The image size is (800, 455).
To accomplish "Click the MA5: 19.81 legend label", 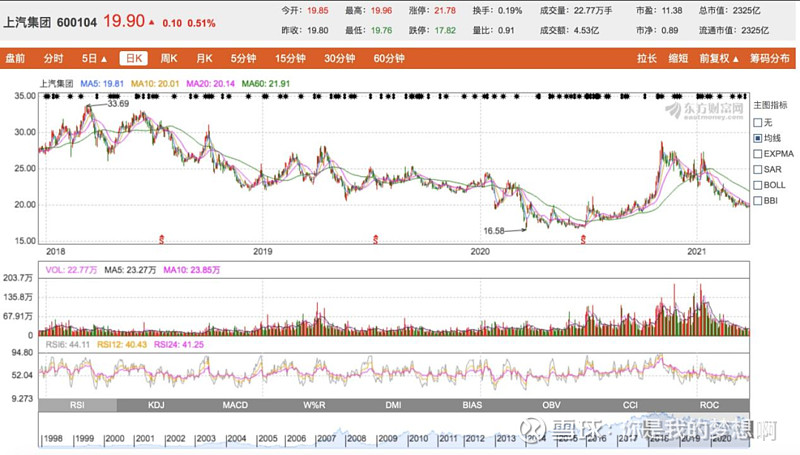I will [x=102, y=84].
